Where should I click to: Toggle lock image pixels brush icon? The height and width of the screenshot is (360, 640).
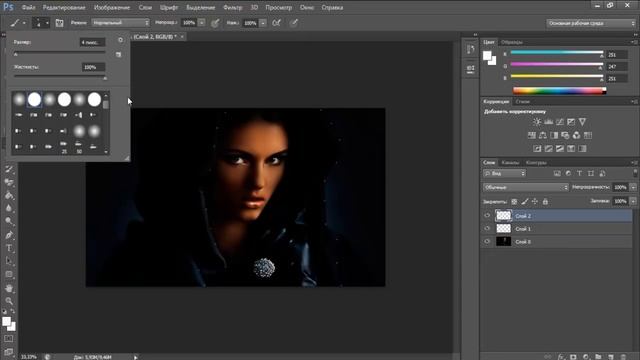tap(524, 201)
